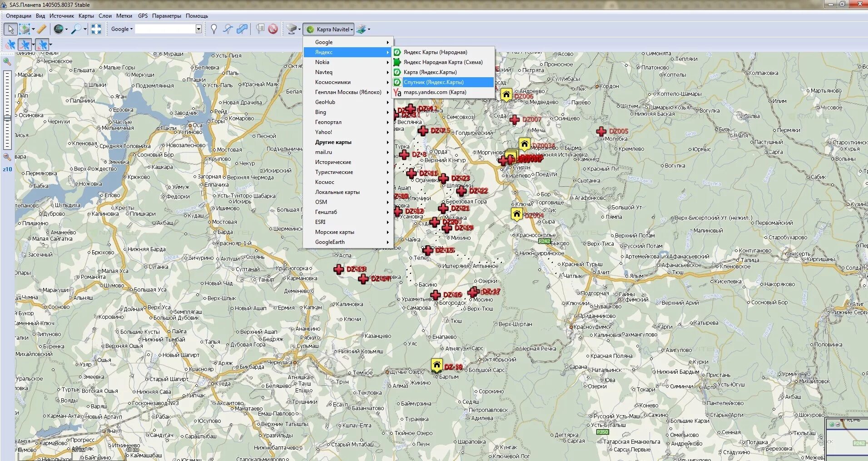Click the DZ-16 red cross marker
The image size is (868, 461).
tap(435, 295)
